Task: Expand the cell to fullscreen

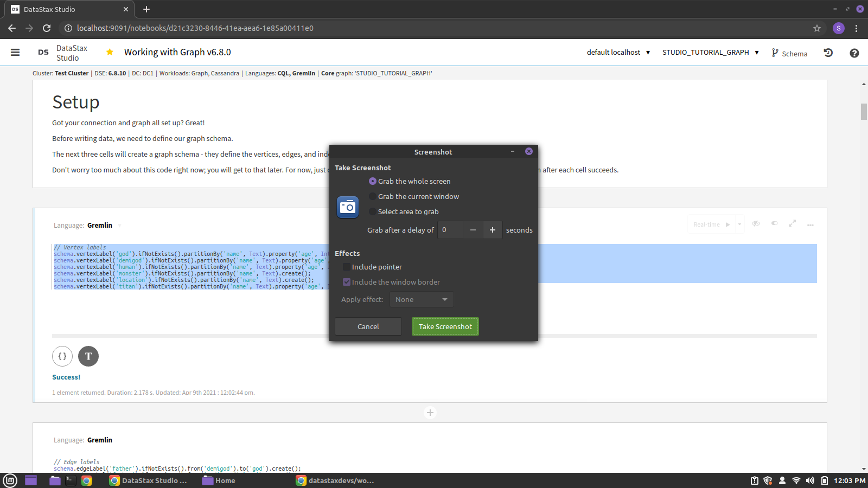Action: point(792,223)
